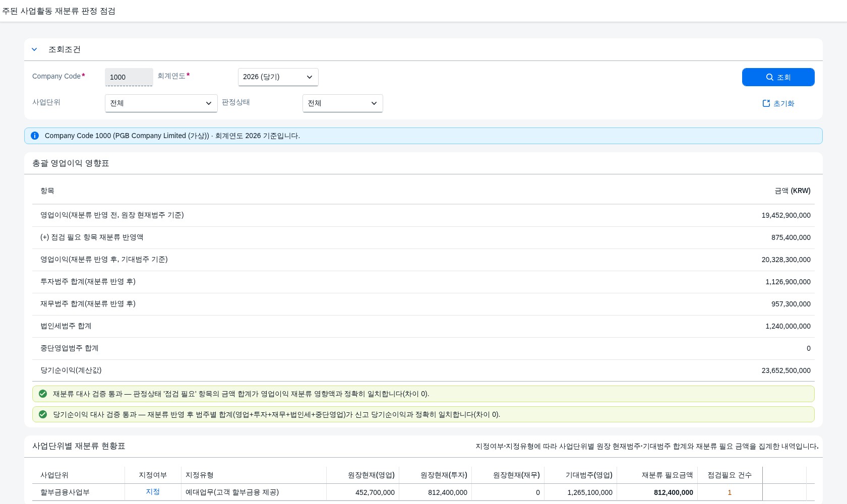Click the 사업단위별 재분류 현황표 heading
The width and height of the screenshot is (847, 504).
point(79,446)
